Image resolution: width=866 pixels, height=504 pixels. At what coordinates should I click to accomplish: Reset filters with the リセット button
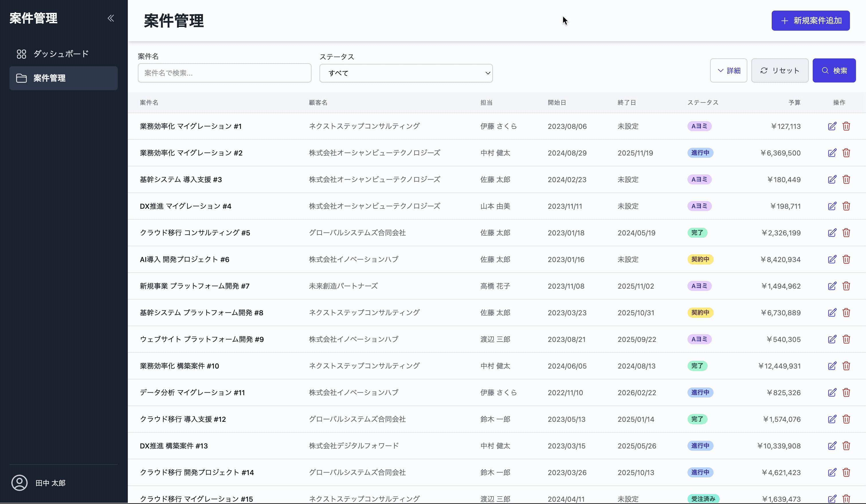[x=780, y=70]
